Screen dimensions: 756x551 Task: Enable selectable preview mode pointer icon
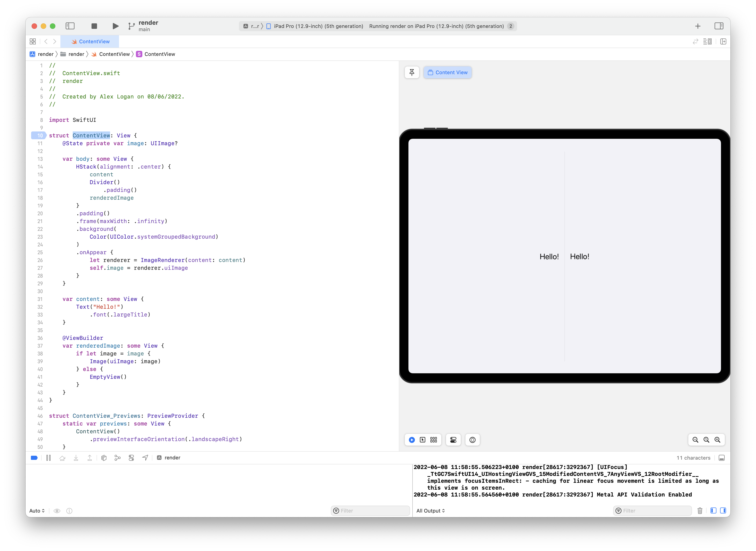(x=423, y=440)
